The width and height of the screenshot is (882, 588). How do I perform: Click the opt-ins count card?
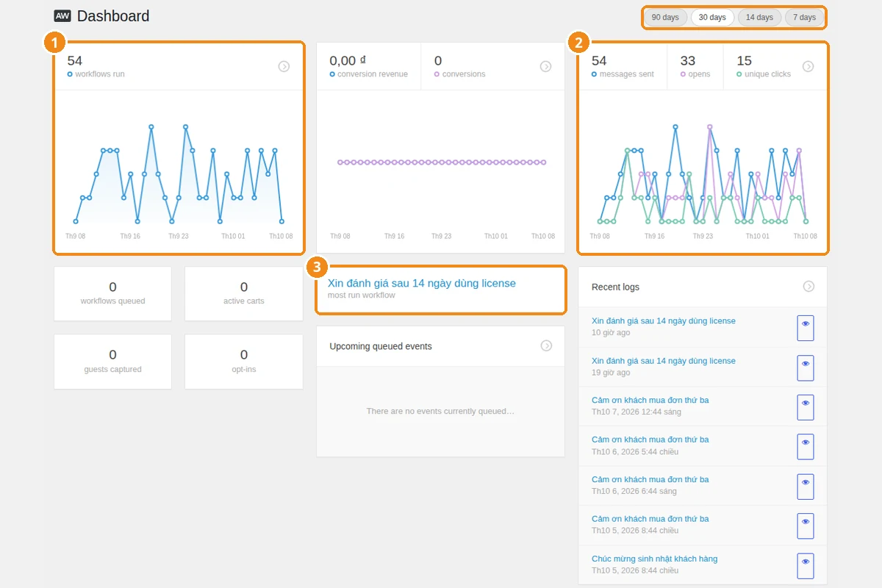point(244,362)
